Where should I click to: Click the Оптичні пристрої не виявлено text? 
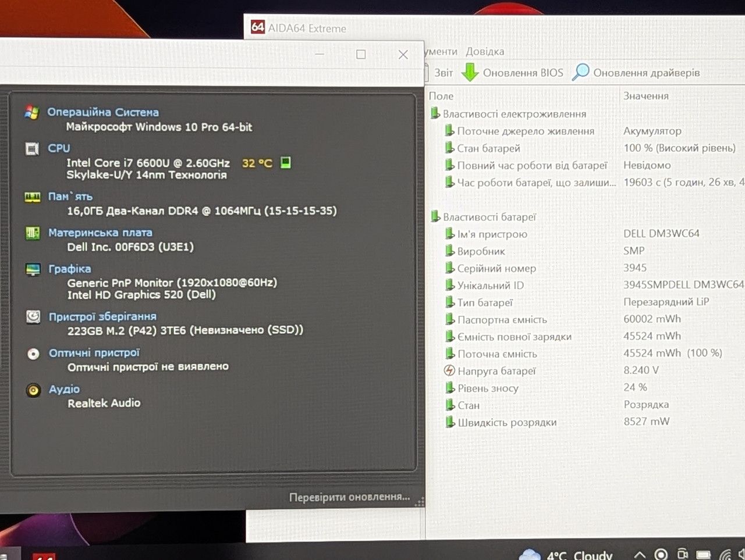148,367
